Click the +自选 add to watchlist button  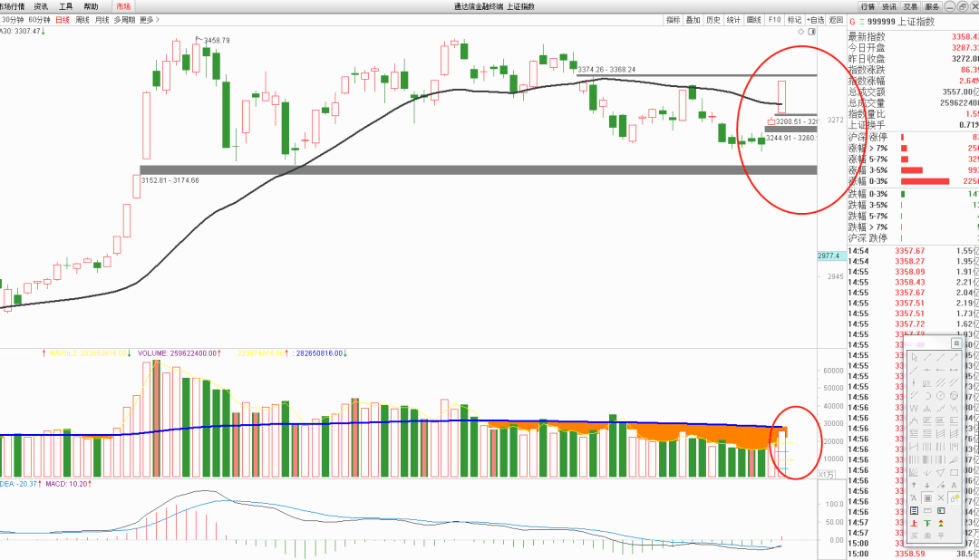[815, 19]
